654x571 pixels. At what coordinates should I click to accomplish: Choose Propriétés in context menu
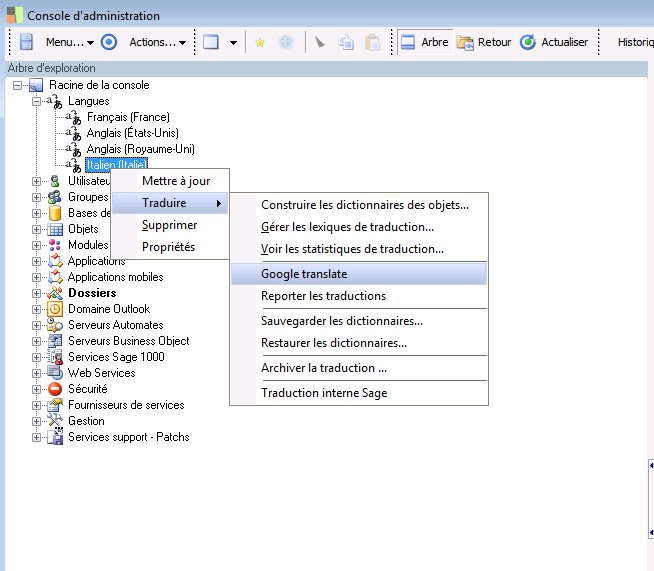click(170, 247)
